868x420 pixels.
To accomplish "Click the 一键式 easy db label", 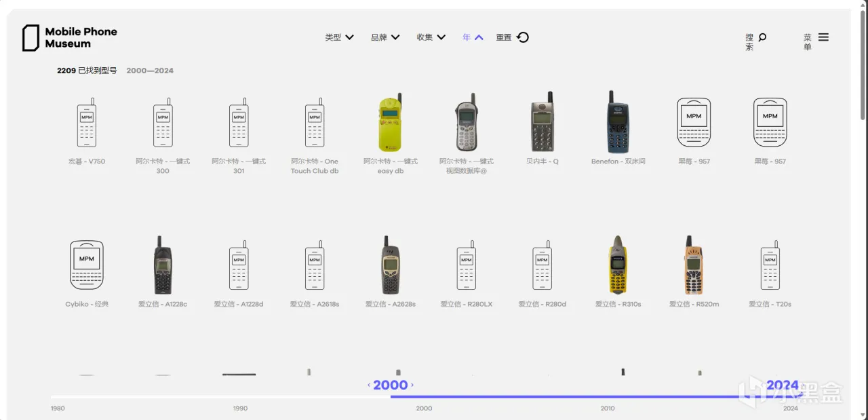I will click(391, 166).
